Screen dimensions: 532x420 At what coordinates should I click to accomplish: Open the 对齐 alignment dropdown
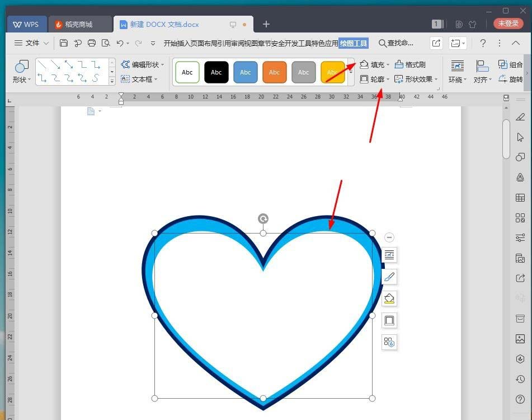[x=482, y=79]
